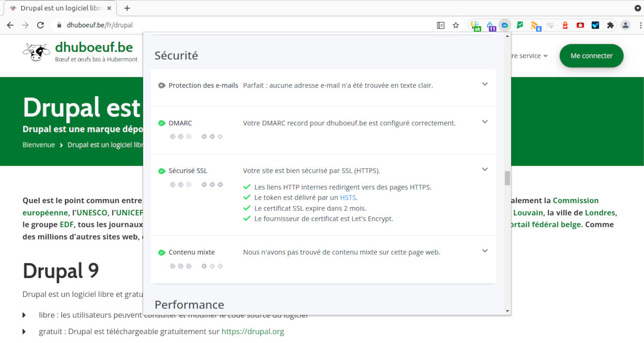Viewport: 644px width, 343px height.
Task: Expand the Contenu mixte row chevron
Action: 485,251
